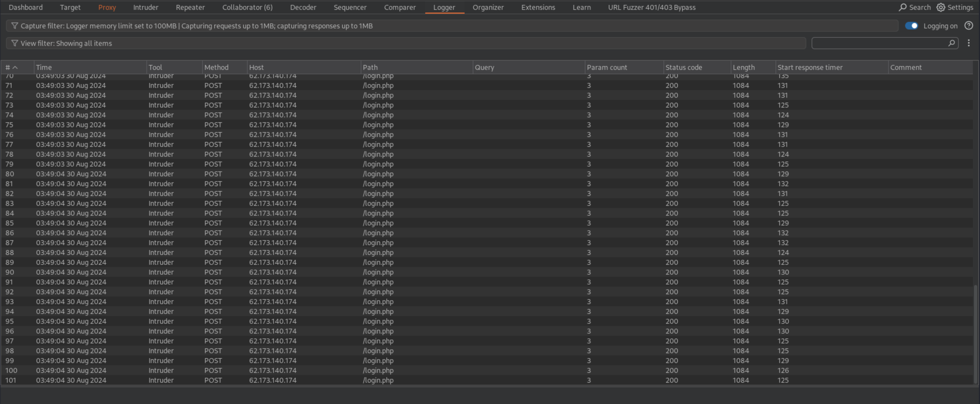Click the capture filter funnel icon
The image size is (980, 404).
coord(14,26)
